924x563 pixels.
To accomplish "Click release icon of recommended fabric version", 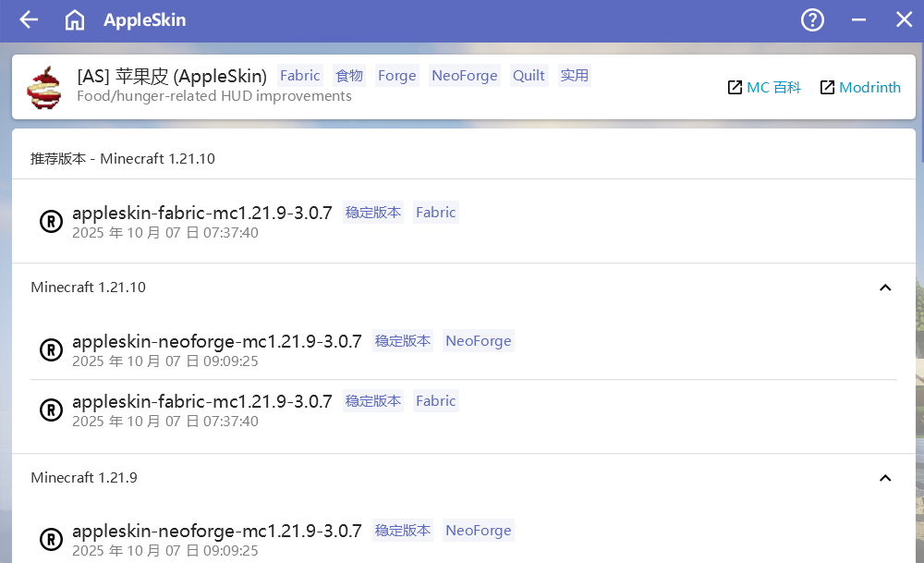I will tap(51, 221).
